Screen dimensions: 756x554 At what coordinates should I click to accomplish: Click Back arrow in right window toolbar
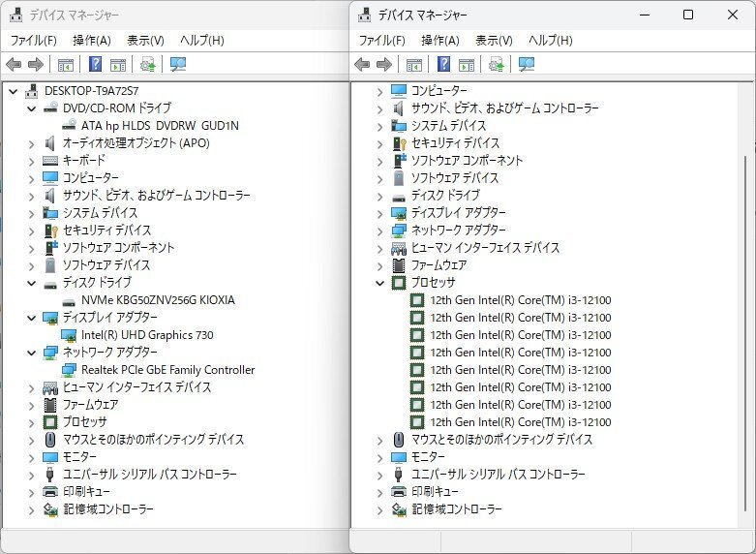tap(362, 64)
